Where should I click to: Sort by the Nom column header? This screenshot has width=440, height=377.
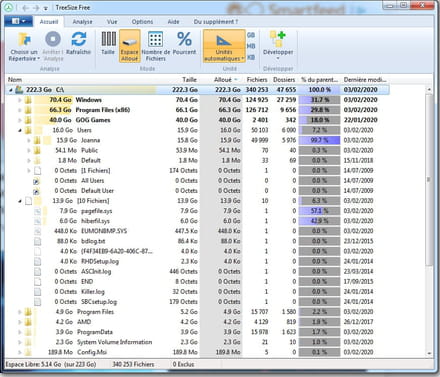pyautogui.click(x=15, y=80)
